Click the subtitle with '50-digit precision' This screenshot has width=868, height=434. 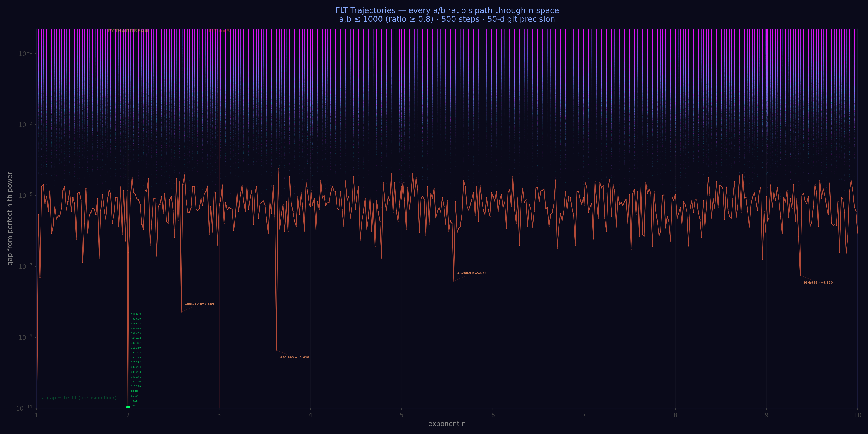click(x=447, y=19)
